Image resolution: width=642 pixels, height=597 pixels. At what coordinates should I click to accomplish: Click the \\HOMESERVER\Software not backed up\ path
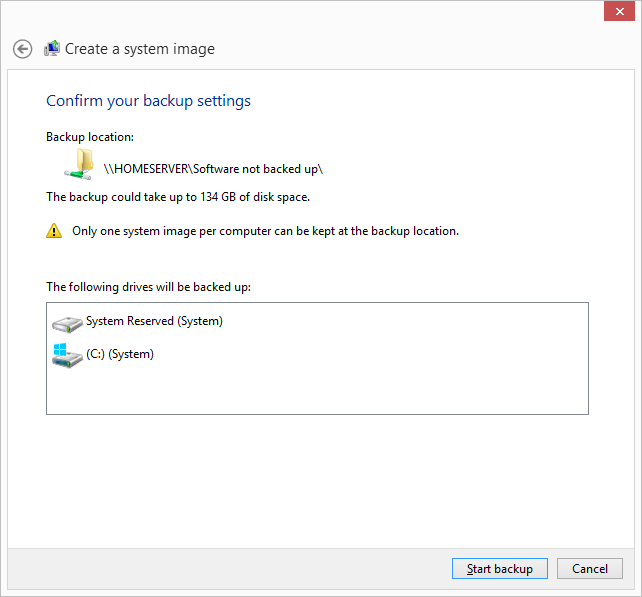213,169
